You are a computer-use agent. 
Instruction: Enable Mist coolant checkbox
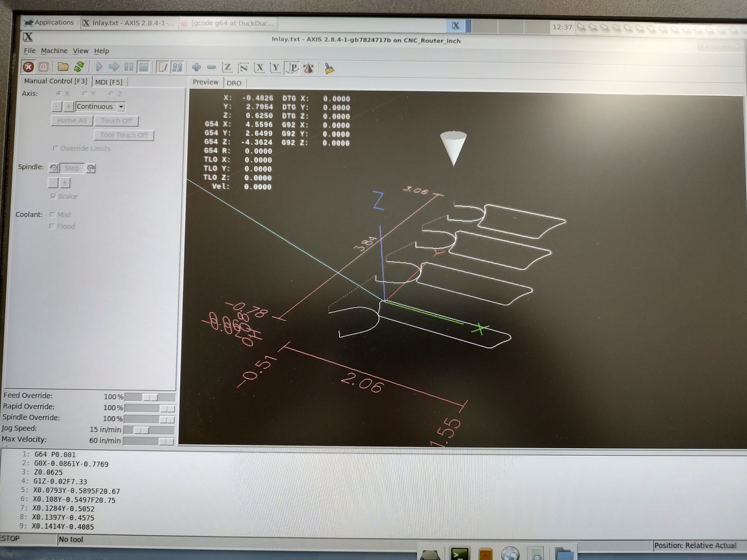coord(52,214)
